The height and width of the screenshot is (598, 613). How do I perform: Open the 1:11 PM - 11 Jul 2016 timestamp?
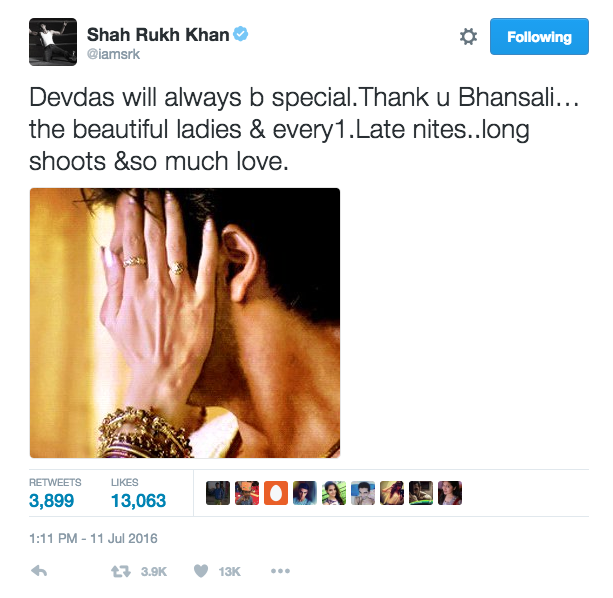coord(93,538)
